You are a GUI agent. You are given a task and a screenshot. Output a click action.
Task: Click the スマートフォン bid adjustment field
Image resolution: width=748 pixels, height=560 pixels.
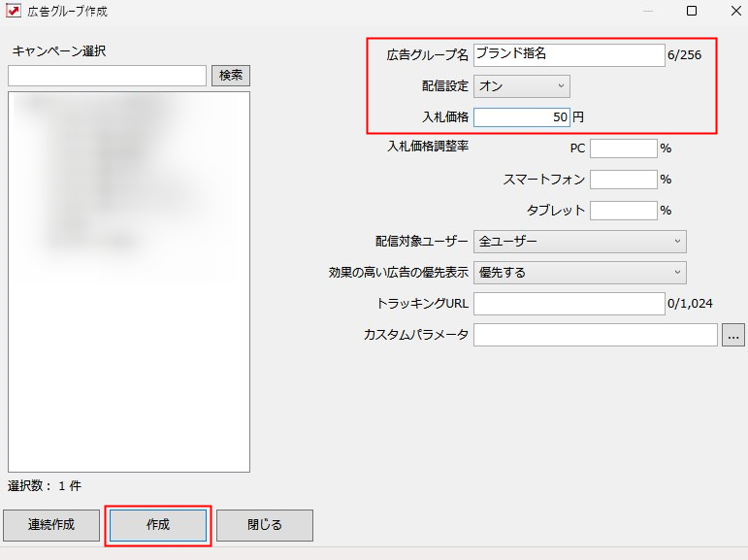(623, 180)
